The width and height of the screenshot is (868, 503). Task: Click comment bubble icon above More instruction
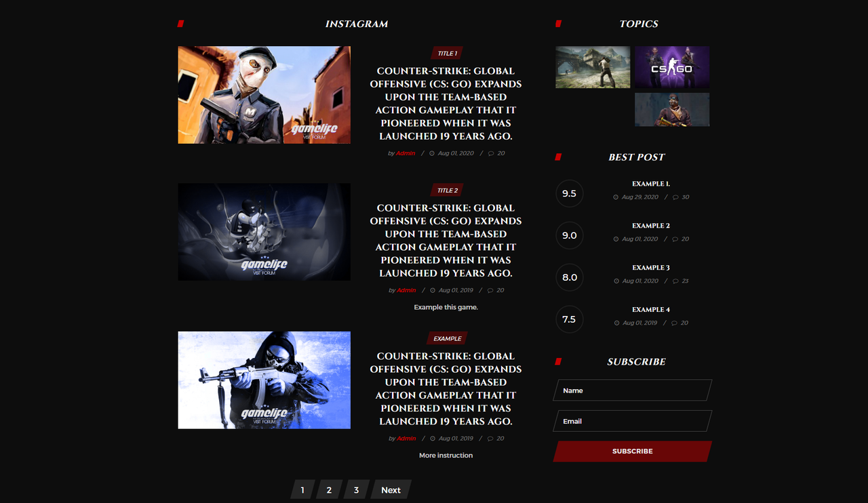click(x=491, y=439)
